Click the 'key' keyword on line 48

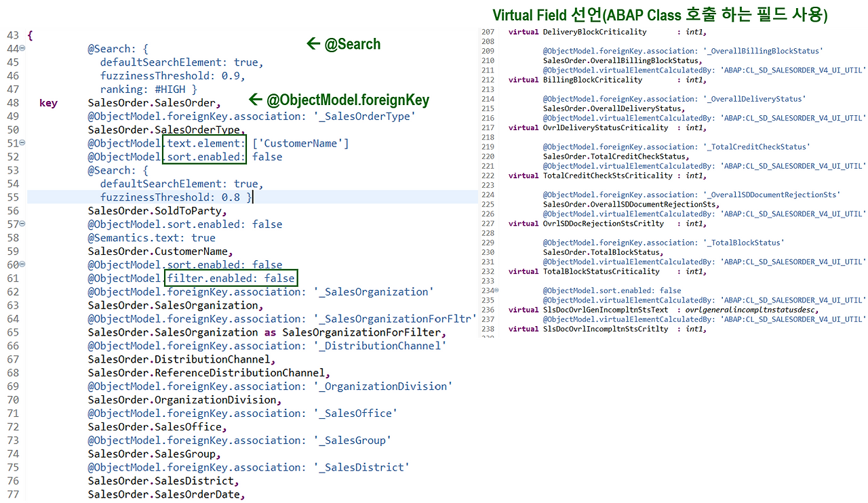[48, 103]
